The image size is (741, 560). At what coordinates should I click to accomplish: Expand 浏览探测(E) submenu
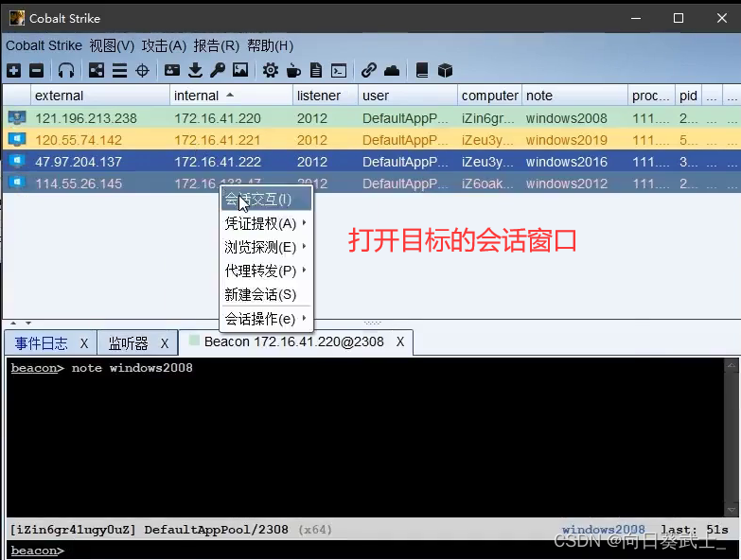coord(267,247)
